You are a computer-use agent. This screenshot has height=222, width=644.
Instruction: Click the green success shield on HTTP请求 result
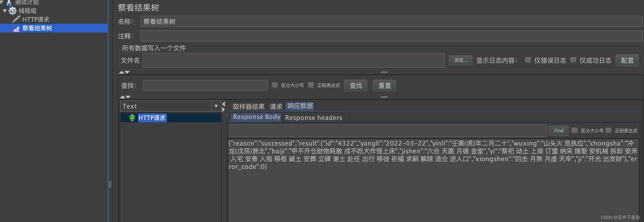[132, 118]
